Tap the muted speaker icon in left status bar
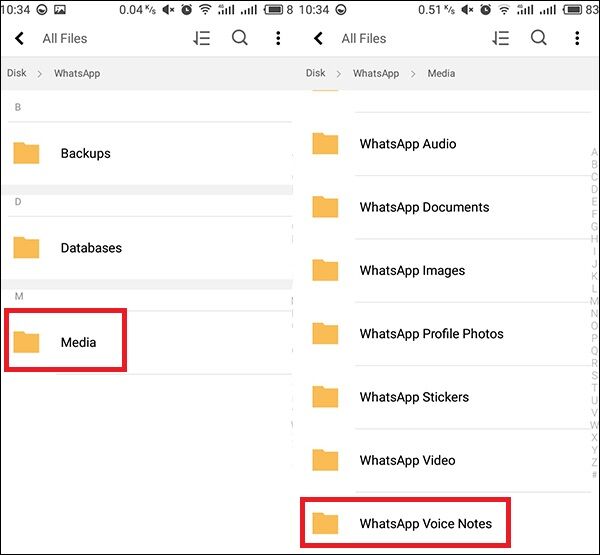600x555 pixels. click(x=168, y=10)
